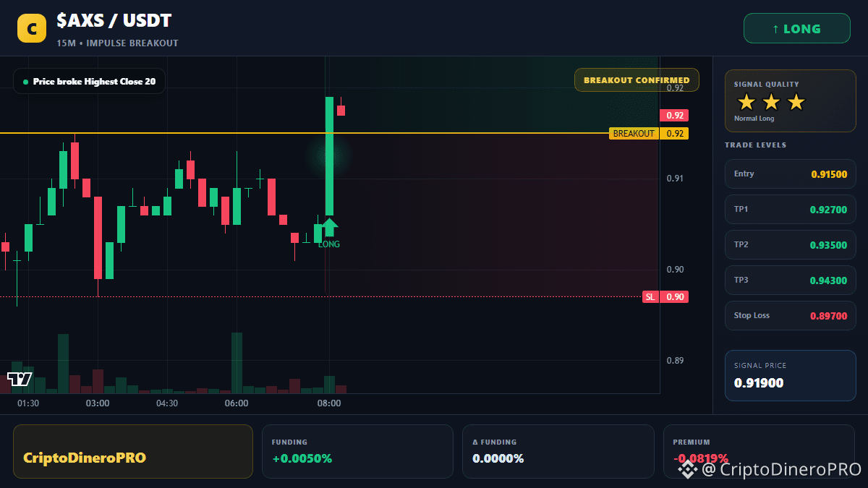Viewport: 868px width, 488px height.
Task: Click the green LONG arrow marker under candle
Action: pyautogui.click(x=329, y=227)
